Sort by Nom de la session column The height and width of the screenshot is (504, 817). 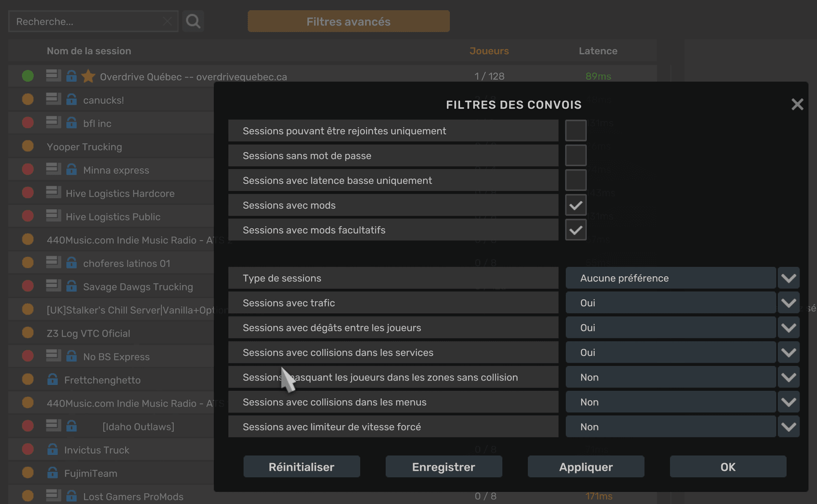pos(89,51)
